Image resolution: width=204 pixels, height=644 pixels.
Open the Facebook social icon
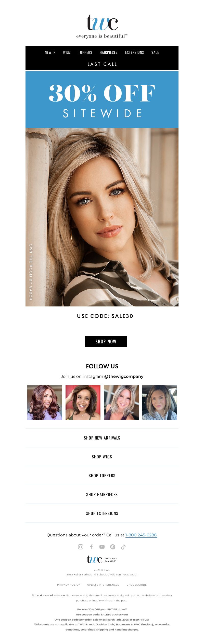91,547
